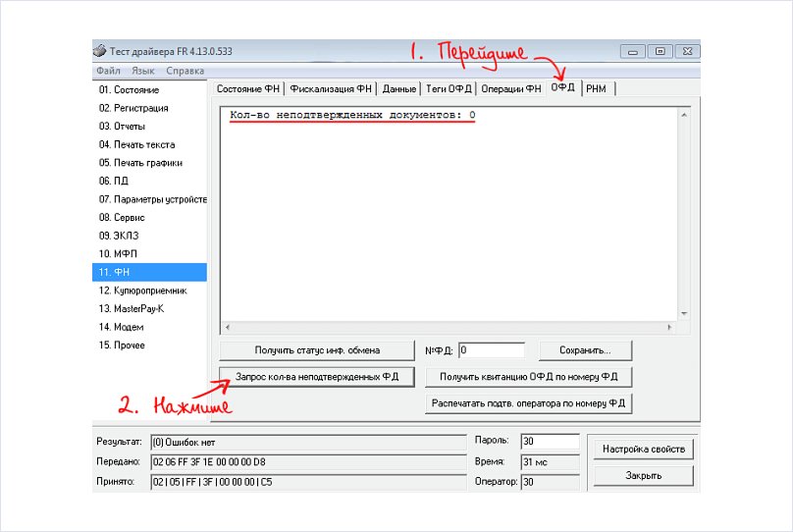This screenshot has width=793, height=532.
Task: Click the app icon in the title bar
Action: click(99, 51)
